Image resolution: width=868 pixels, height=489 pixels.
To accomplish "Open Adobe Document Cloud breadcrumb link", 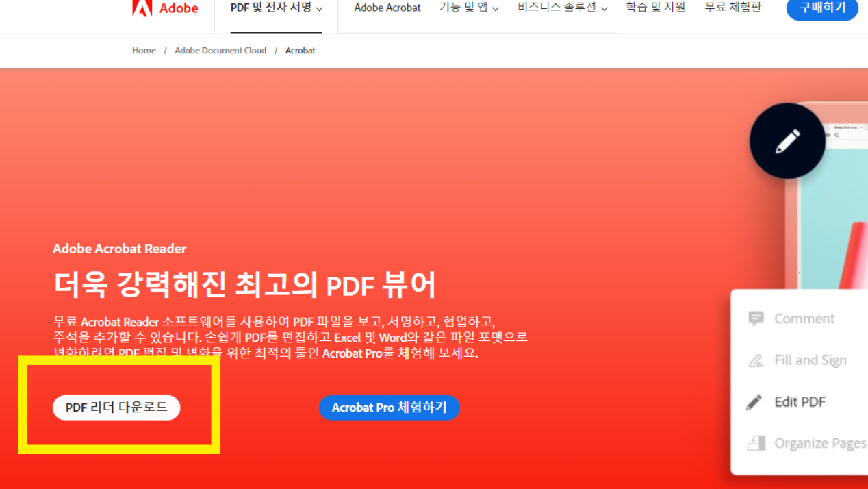I will tap(220, 50).
